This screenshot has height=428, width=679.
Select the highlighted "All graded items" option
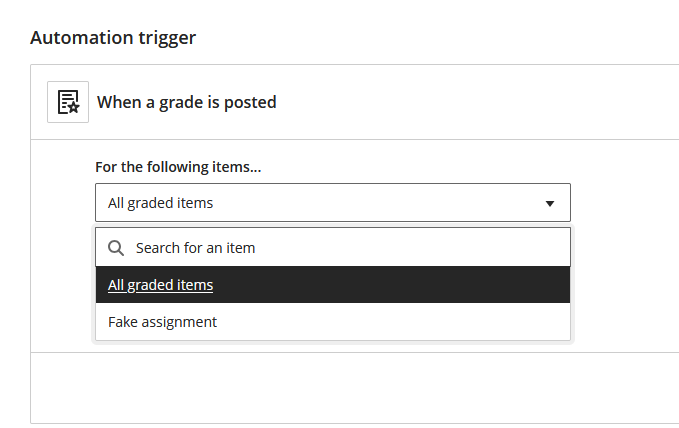click(x=332, y=285)
